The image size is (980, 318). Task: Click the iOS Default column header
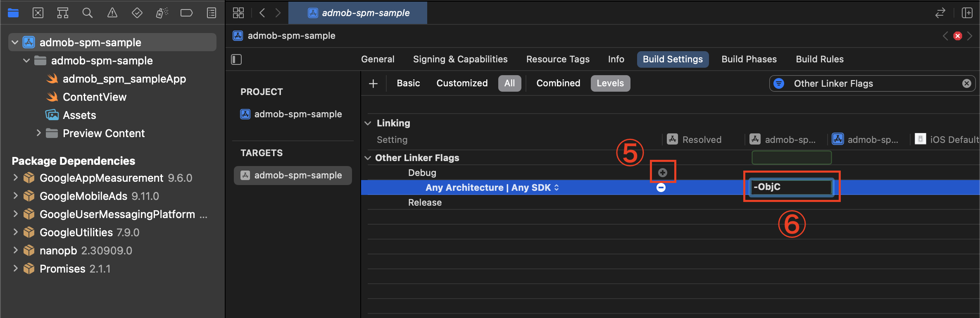pyautogui.click(x=947, y=140)
